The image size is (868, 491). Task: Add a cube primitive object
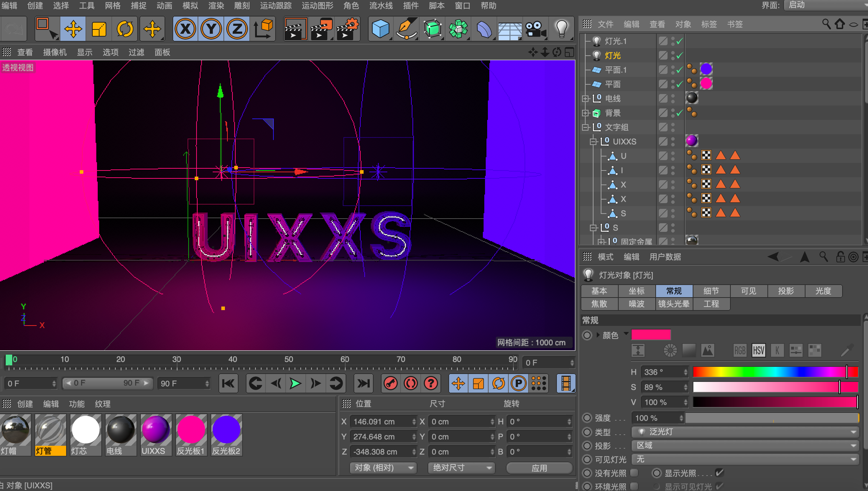coord(380,29)
